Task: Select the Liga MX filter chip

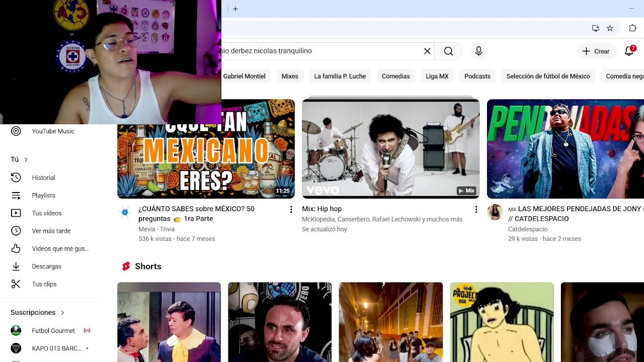Action: 437,76
